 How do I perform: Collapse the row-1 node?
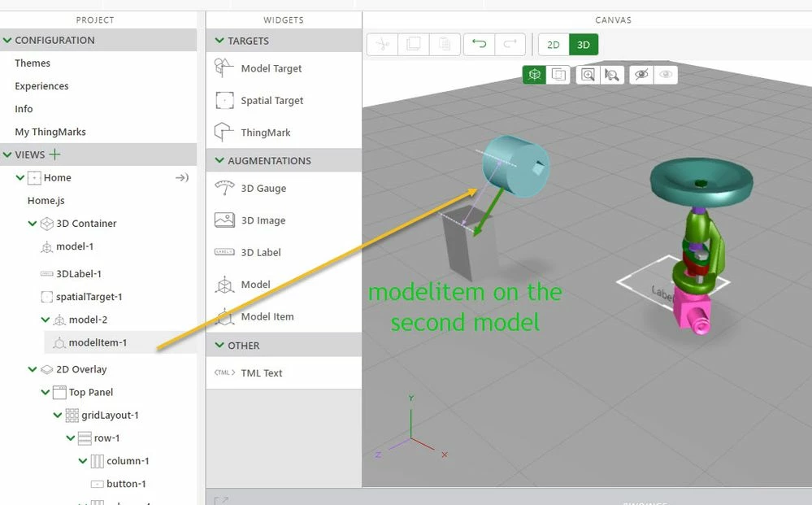[x=71, y=438]
